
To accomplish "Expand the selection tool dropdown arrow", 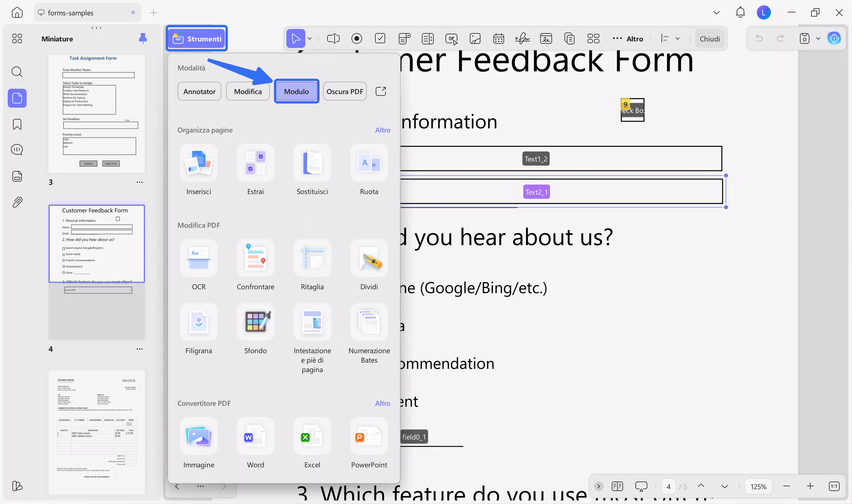I will pos(309,39).
